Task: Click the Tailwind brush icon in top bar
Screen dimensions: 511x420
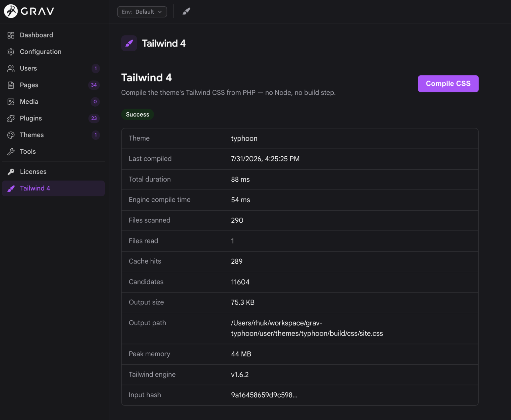Action: coord(186,11)
